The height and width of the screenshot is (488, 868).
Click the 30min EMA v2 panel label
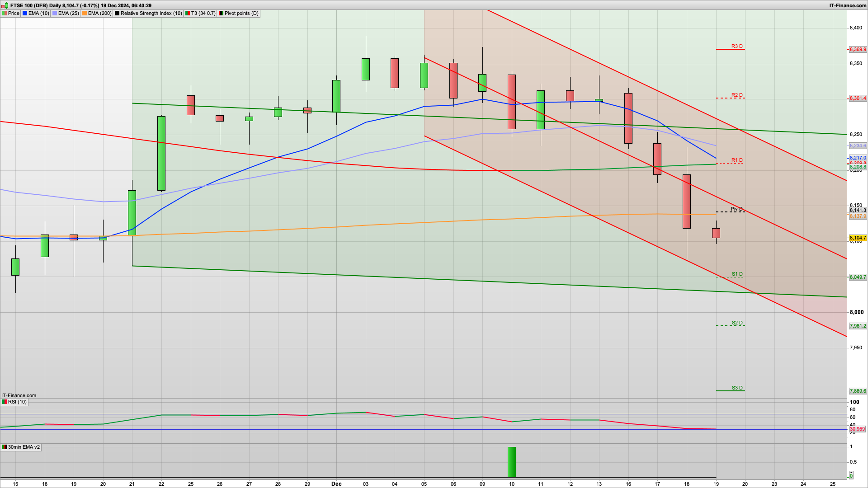(x=21, y=447)
